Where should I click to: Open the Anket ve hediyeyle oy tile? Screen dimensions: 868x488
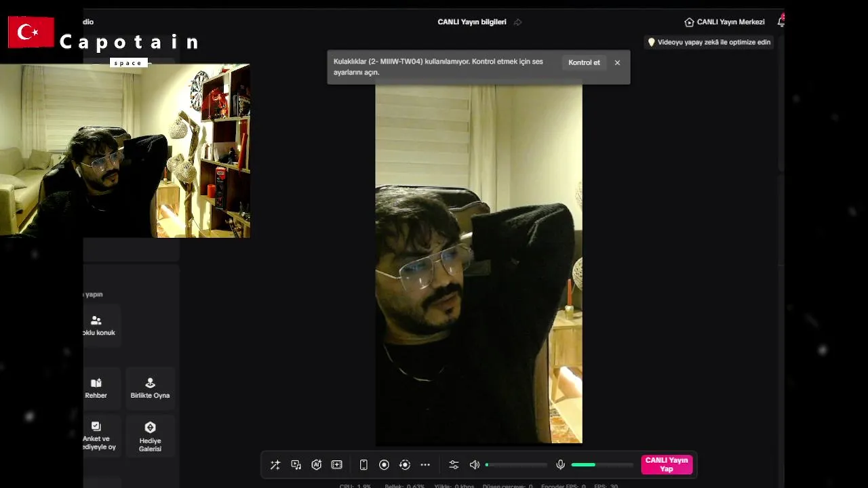(102, 436)
